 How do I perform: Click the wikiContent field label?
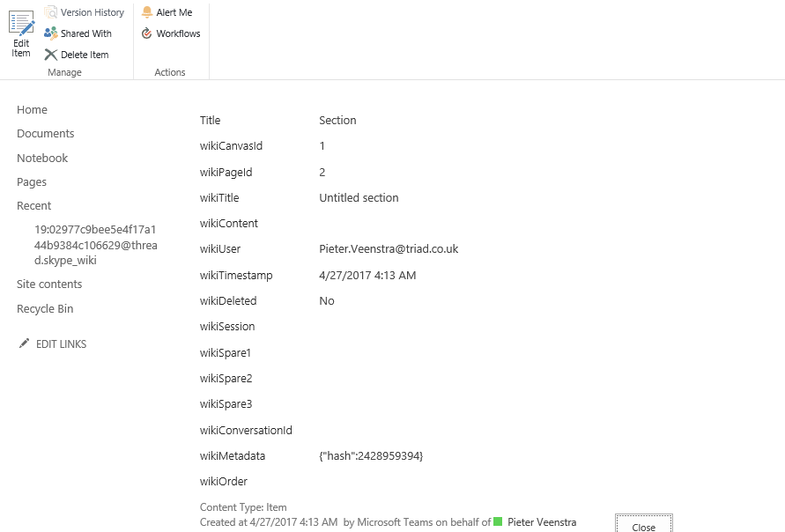[229, 224]
